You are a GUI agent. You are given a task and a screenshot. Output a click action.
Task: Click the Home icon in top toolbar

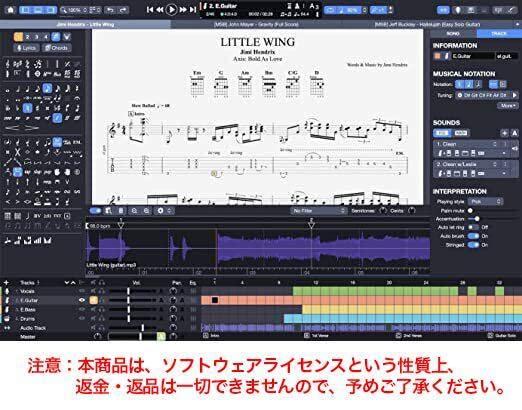pyautogui.click(x=10, y=9)
